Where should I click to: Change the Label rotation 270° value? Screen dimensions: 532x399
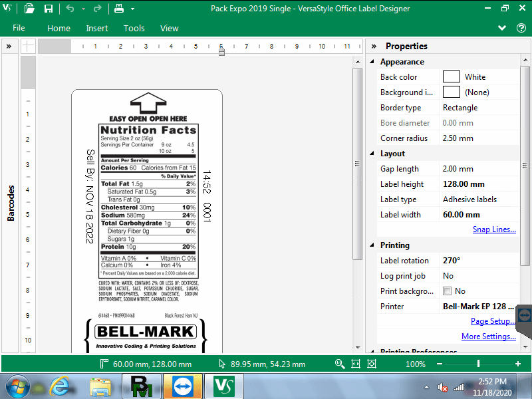479,260
